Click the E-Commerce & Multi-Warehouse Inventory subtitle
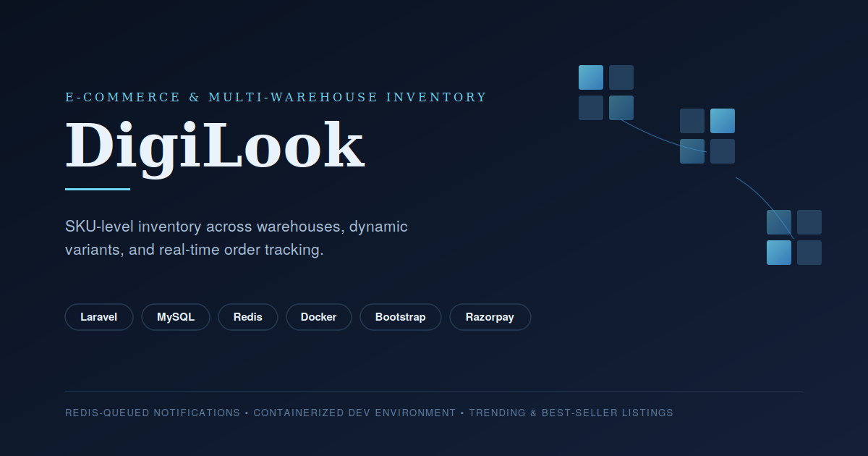868x456 pixels. 276,97
